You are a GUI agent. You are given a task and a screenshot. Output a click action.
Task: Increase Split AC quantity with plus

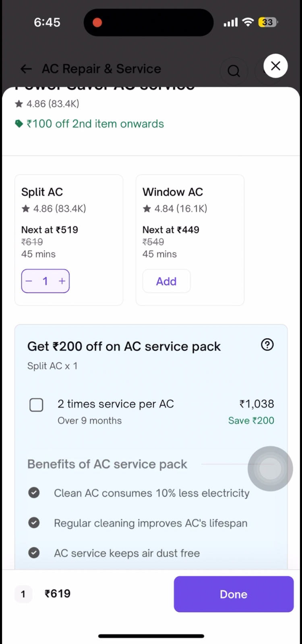(x=62, y=281)
